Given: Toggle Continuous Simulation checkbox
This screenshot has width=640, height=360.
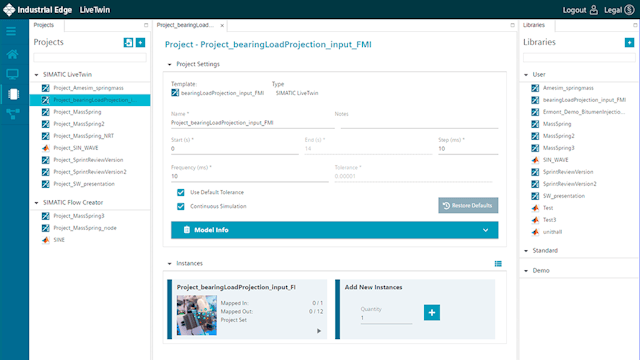Looking at the screenshot, I should point(181,207).
